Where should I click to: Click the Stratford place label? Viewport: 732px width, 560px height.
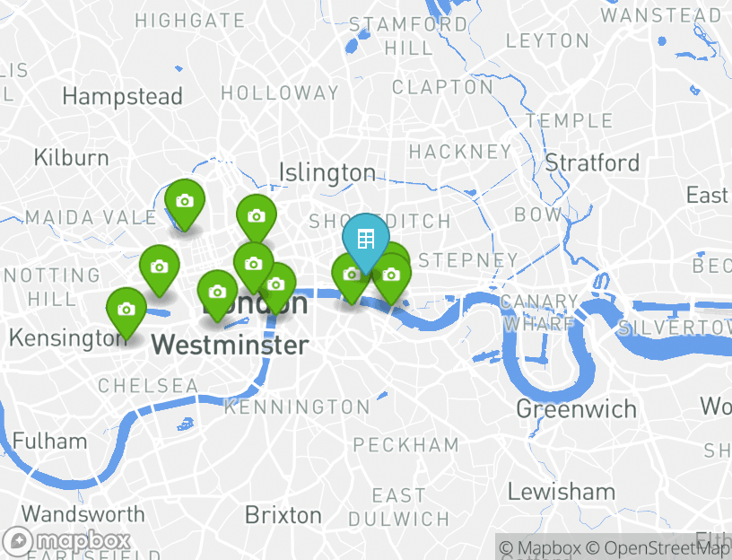tap(592, 163)
